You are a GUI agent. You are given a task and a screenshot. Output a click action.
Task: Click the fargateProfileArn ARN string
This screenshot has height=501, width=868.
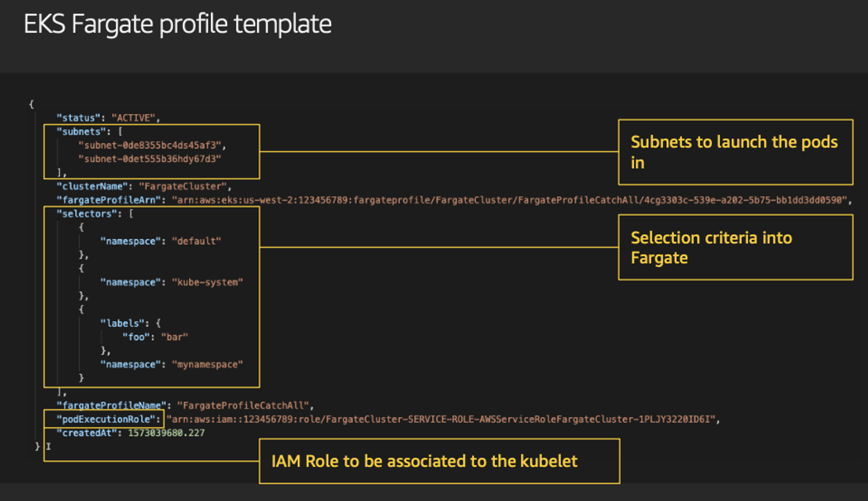510,200
